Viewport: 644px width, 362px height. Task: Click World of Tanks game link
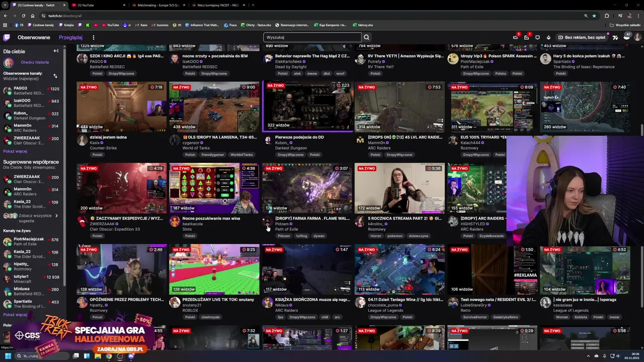point(196,148)
